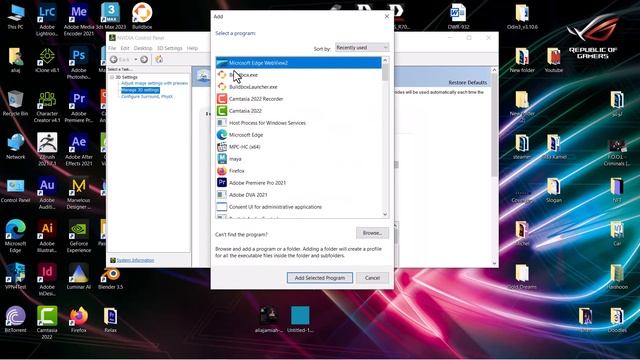Image resolution: width=640 pixels, height=360 pixels.
Task: Open Adobe InDesign desktop shortcut
Action: [x=47, y=280]
